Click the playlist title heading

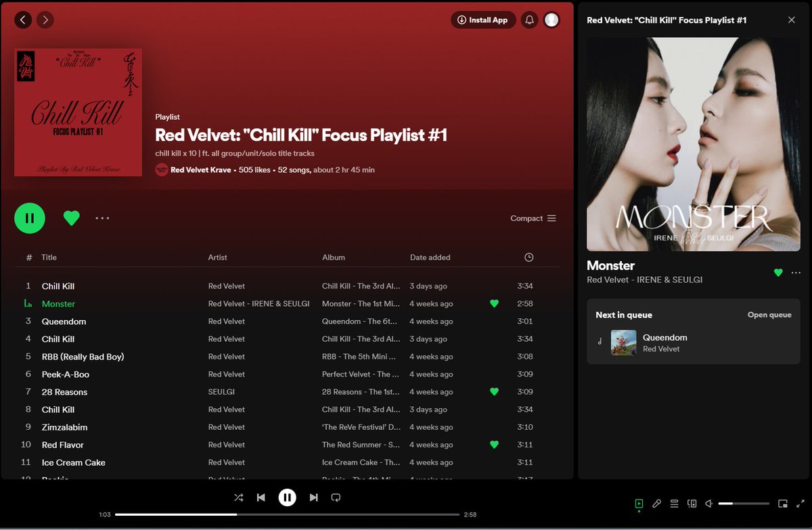pyautogui.click(x=301, y=135)
